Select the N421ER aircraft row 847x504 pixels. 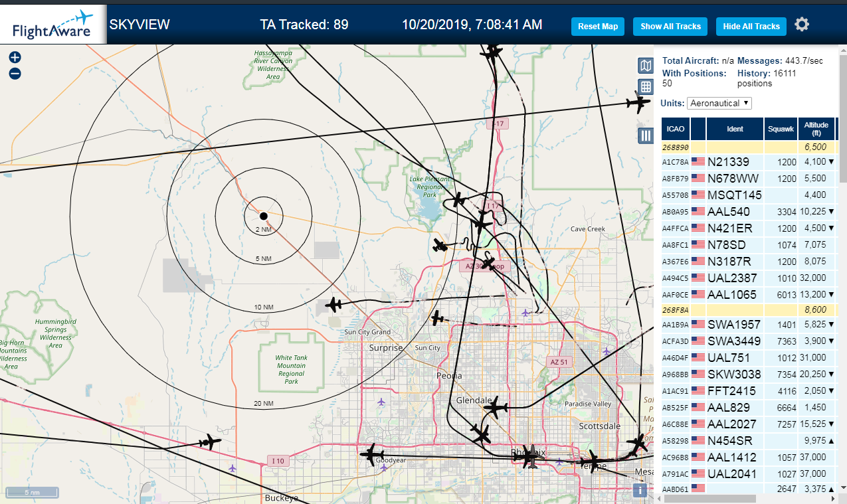click(749, 228)
